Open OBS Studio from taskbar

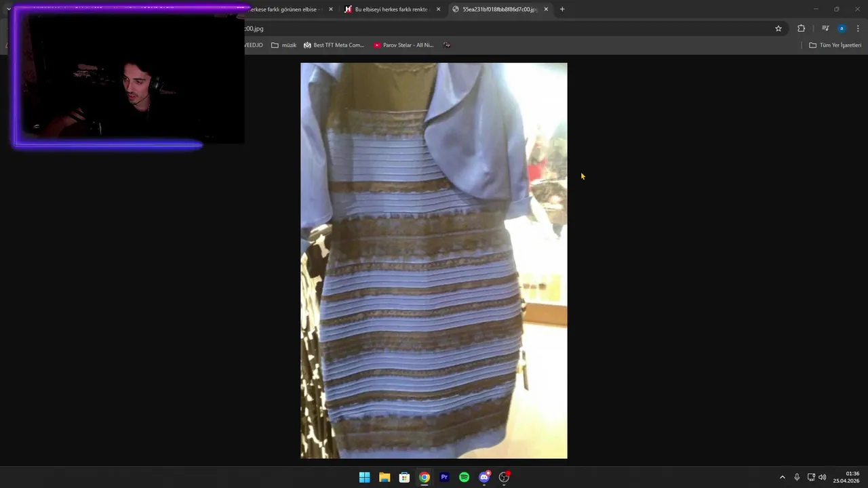coord(505,477)
